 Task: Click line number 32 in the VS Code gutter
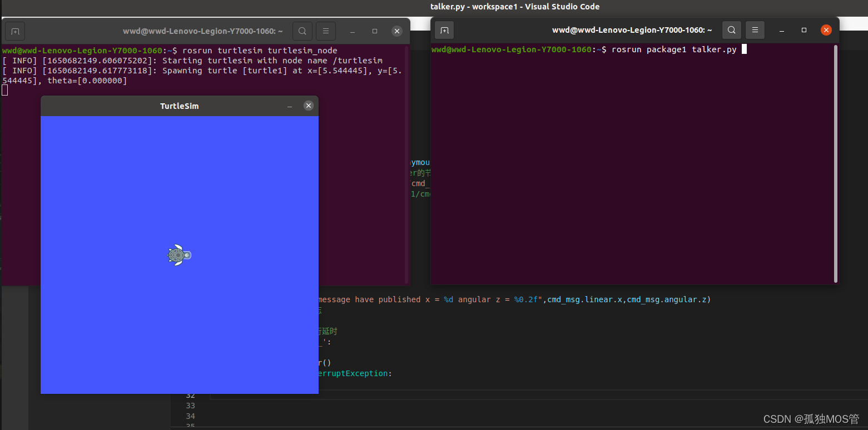point(190,396)
